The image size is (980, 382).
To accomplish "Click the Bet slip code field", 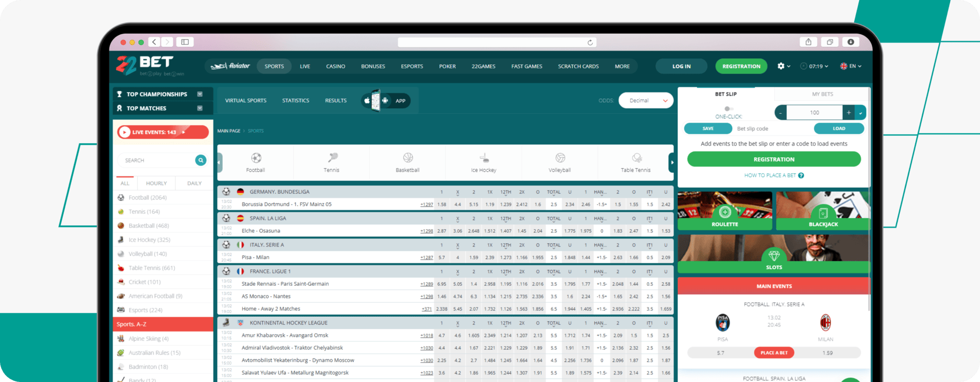I will [x=773, y=129].
